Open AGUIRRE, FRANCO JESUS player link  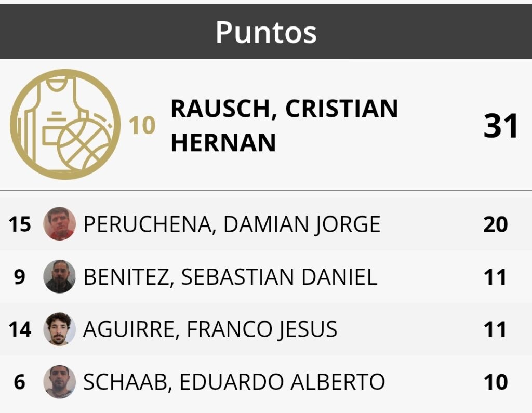tap(210, 329)
